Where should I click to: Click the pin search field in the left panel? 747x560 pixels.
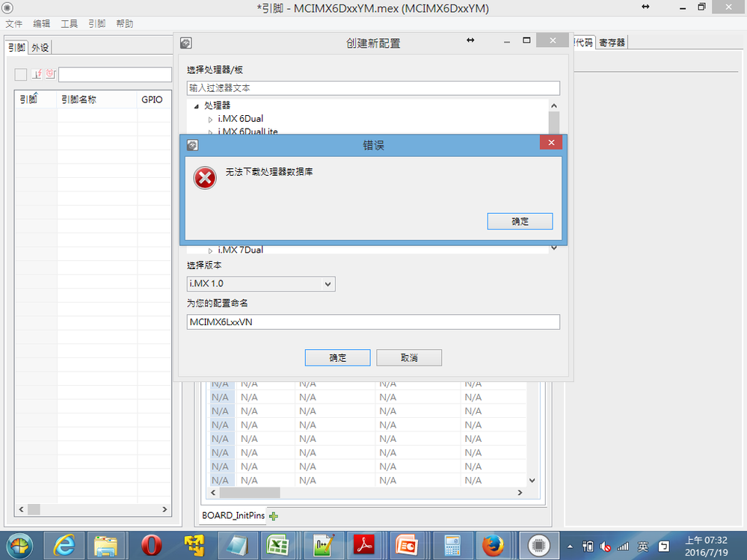click(x=115, y=74)
